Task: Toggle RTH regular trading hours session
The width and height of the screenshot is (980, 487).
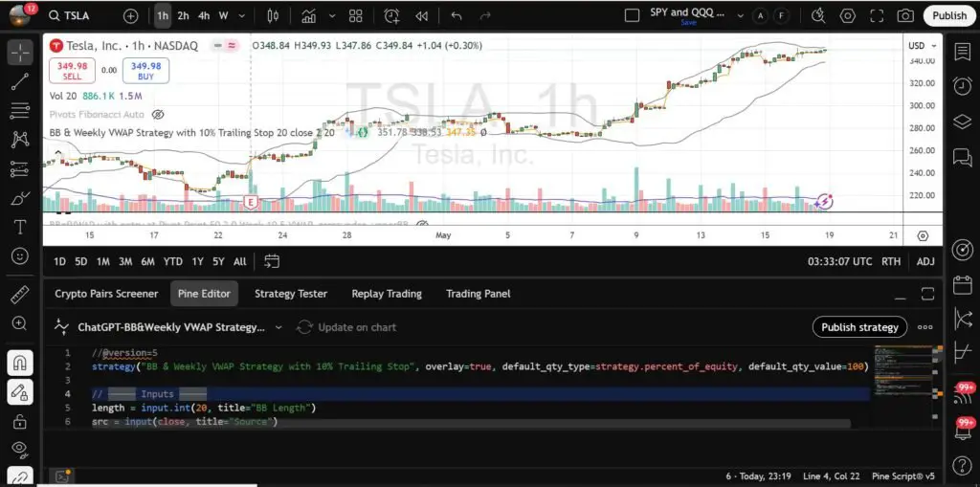Action: tap(891, 261)
